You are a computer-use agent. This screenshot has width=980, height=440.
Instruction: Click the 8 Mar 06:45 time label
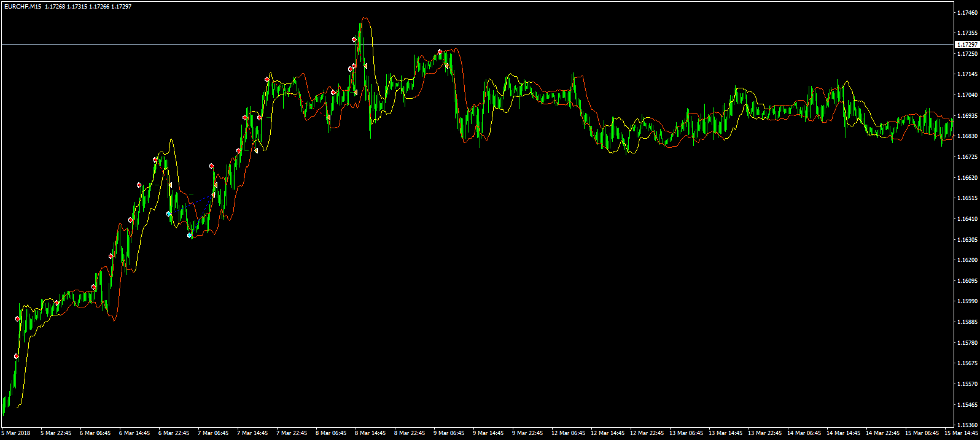click(331, 433)
